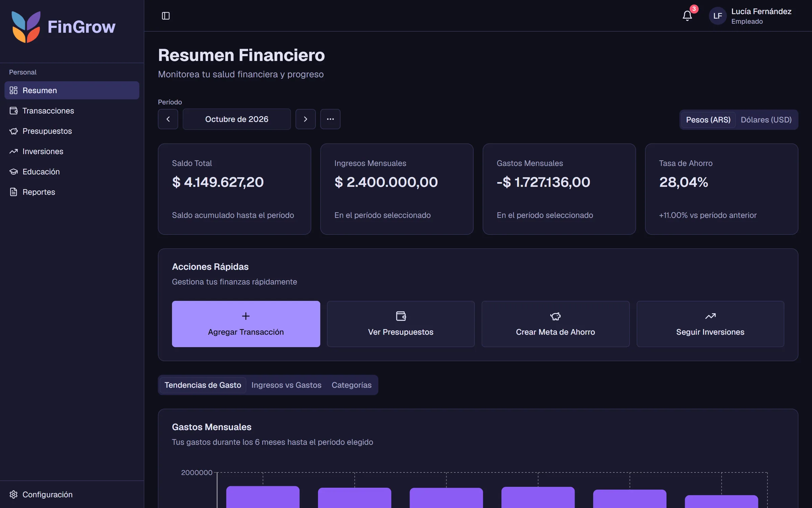Open Transacciones in the sidebar

point(72,111)
